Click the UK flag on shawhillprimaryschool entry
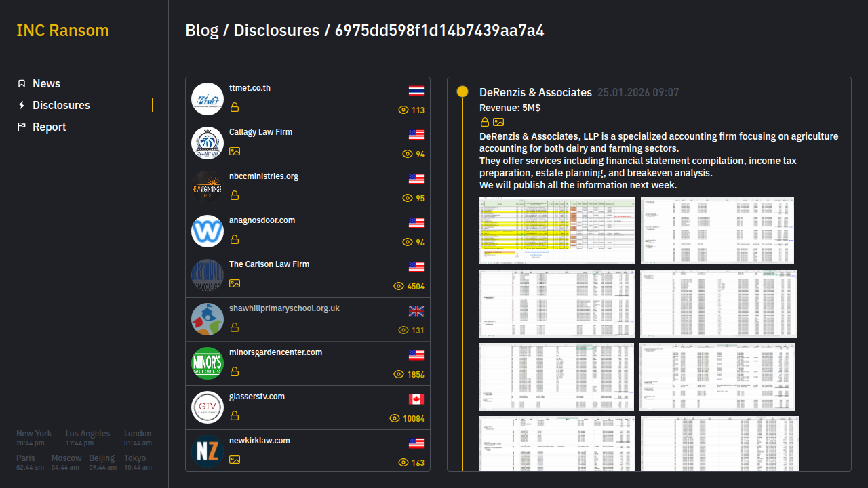Image resolution: width=868 pixels, height=488 pixels. (416, 311)
